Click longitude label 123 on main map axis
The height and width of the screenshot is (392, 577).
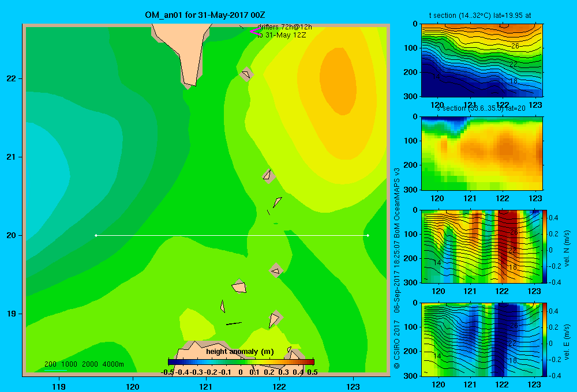pyautogui.click(x=353, y=387)
